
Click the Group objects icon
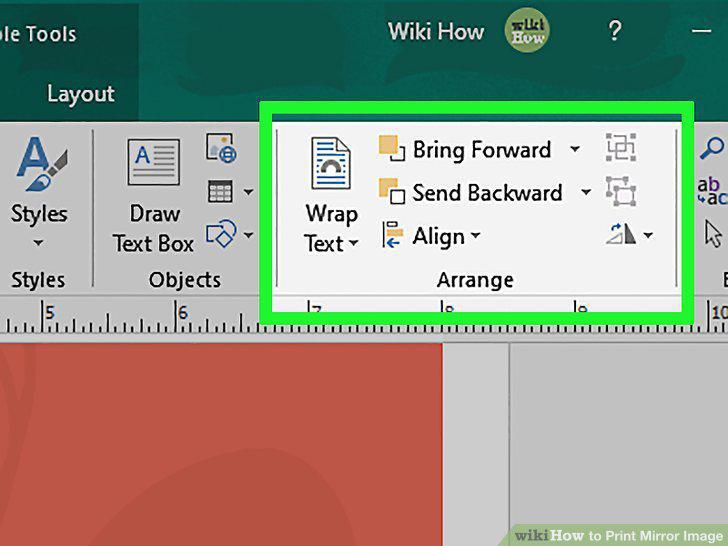click(x=621, y=148)
